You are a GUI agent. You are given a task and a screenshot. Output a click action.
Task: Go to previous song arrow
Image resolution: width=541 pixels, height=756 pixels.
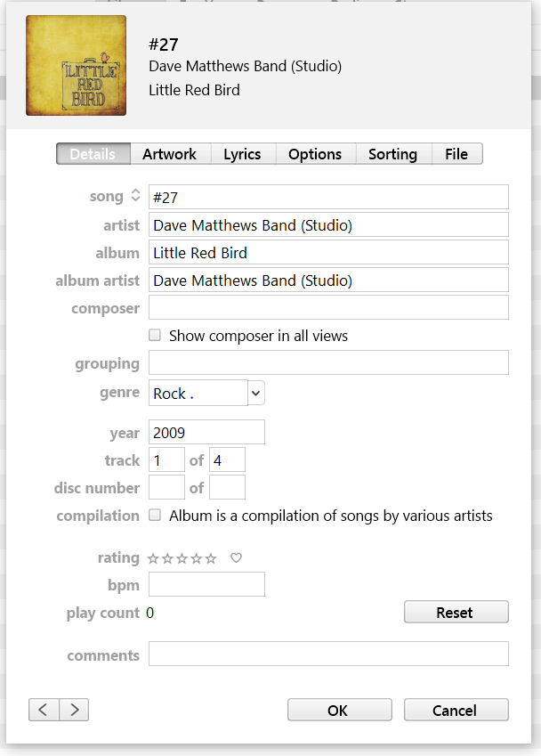point(44,710)
